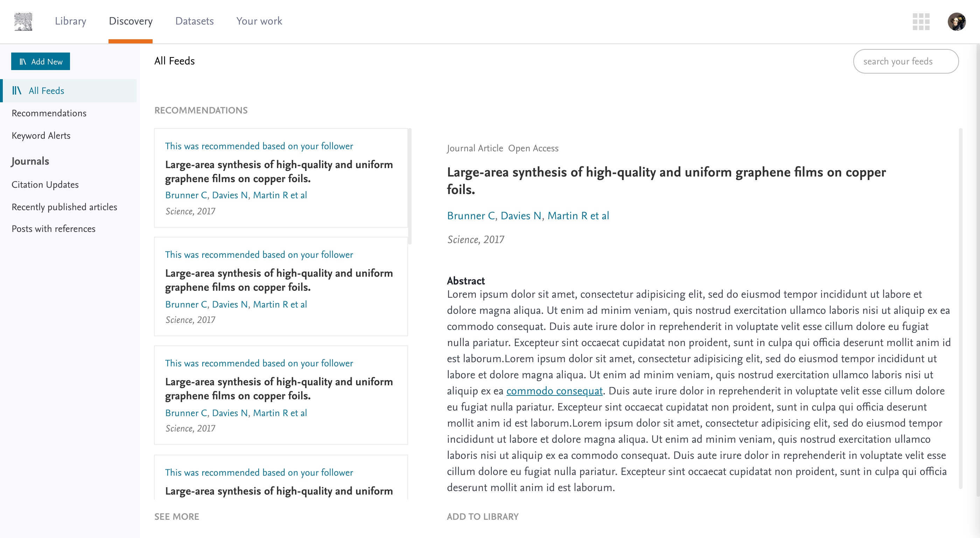
Task: Open Keyword Alerts in the sidebar
Action: [x=41, y=136]
